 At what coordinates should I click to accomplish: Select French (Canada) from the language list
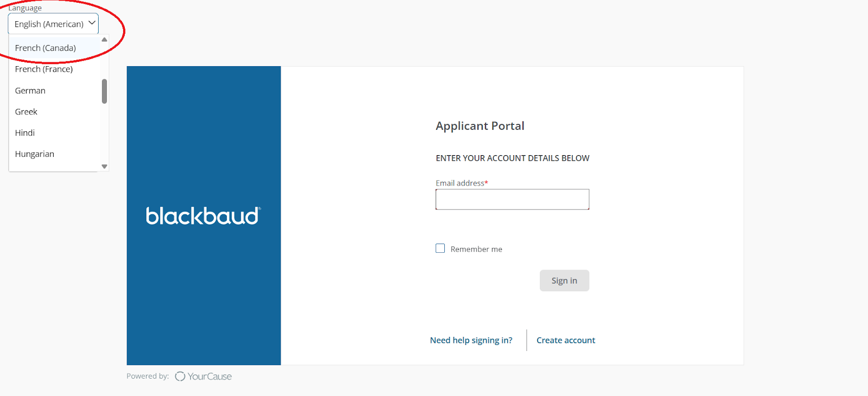[x=46, y=48]
